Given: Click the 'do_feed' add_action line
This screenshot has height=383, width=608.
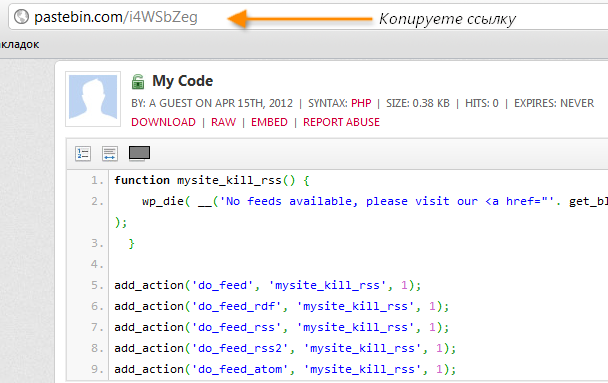Looking at the screenshot, I should coord(268,285).
